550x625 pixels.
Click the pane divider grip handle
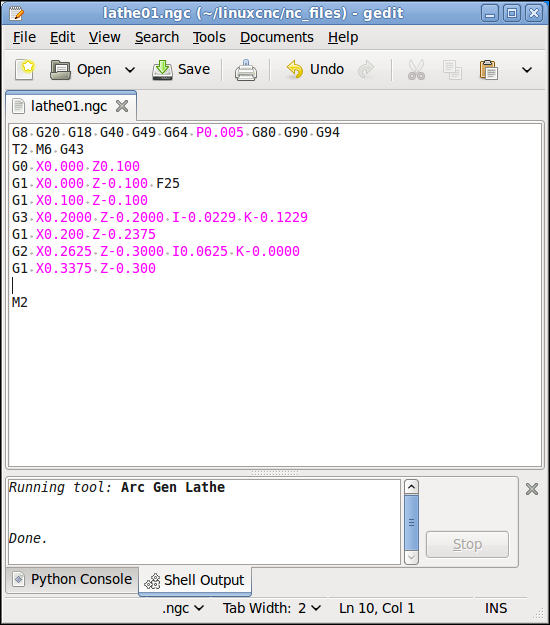pyautogui.click(x=275, y=473)
